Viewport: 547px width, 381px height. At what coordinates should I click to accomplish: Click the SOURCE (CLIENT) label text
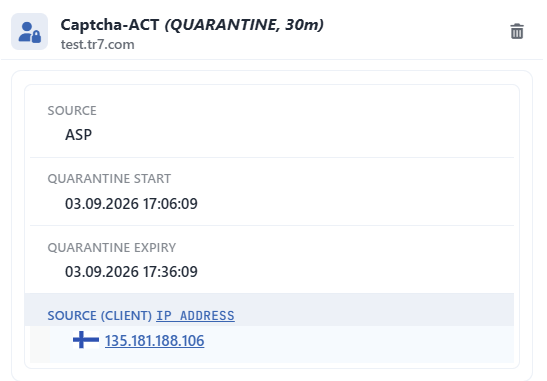(100, 316)
